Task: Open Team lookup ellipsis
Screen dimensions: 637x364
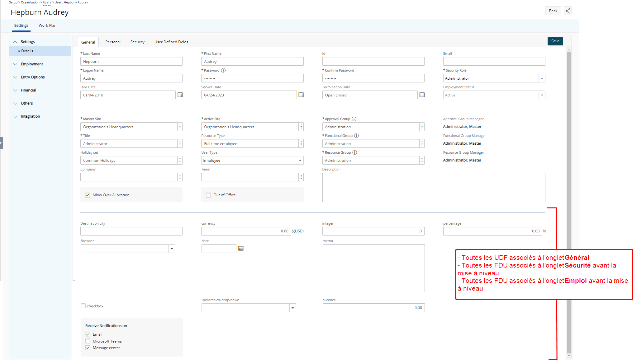Action: click(301, 177)
